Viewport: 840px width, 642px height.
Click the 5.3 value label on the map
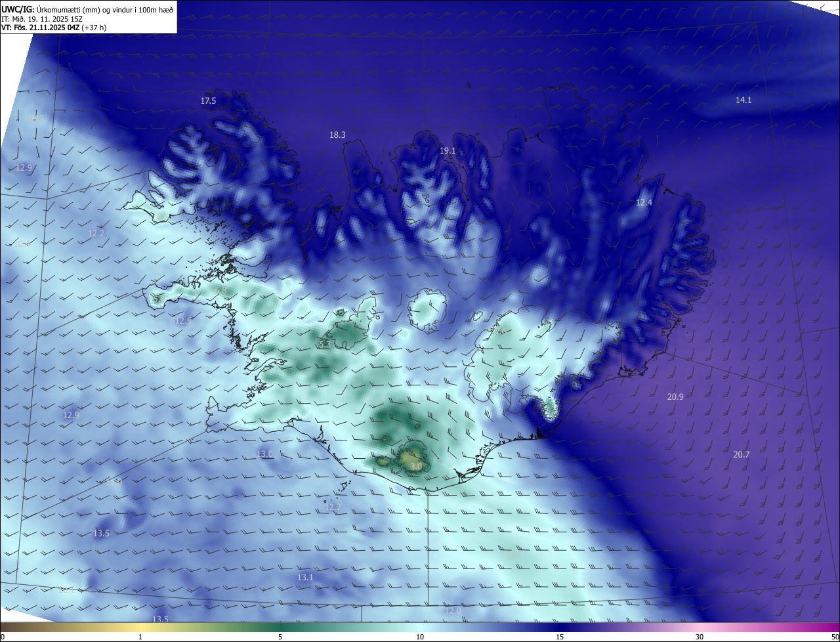tap(325, 344)
